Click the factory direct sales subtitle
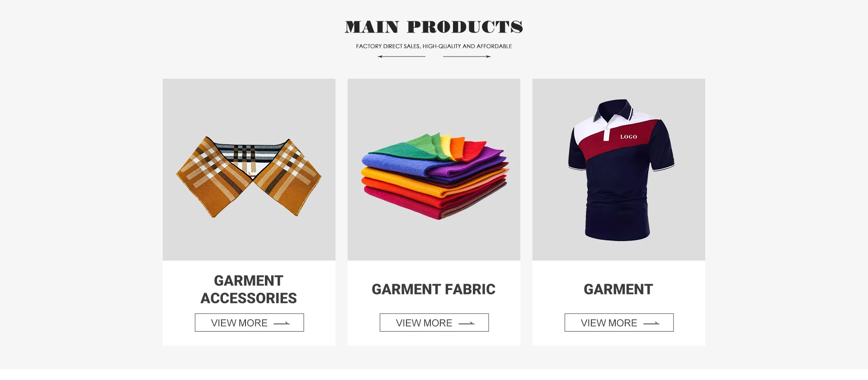Screen dimensions: 868x380 point(434,46)
